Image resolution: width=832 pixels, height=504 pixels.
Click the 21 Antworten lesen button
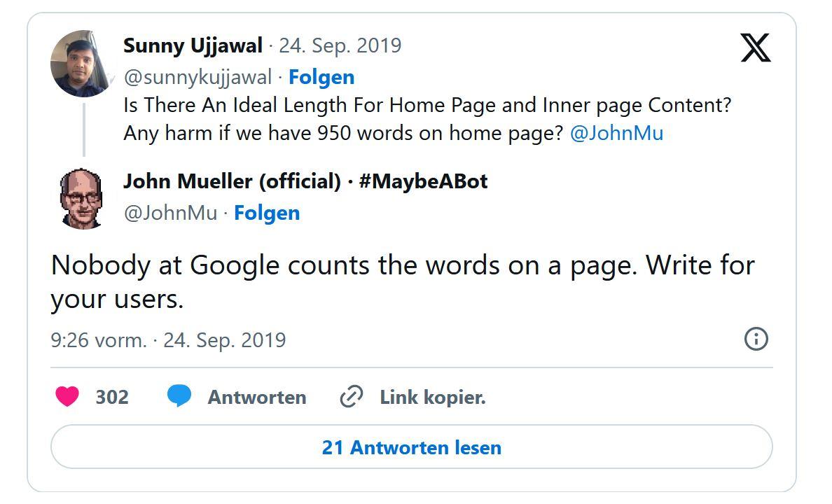(x=412, y=447)
